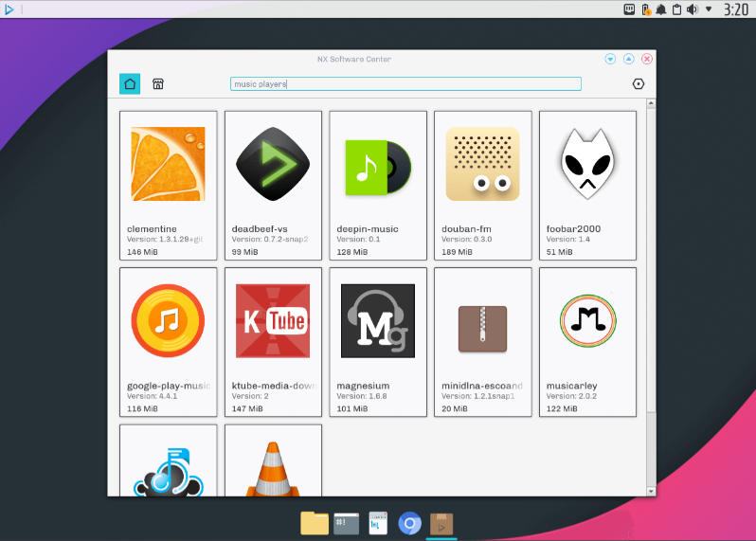Open the ktube-media-downloader icon
The image size is (756, 541).
pos(273,320)
